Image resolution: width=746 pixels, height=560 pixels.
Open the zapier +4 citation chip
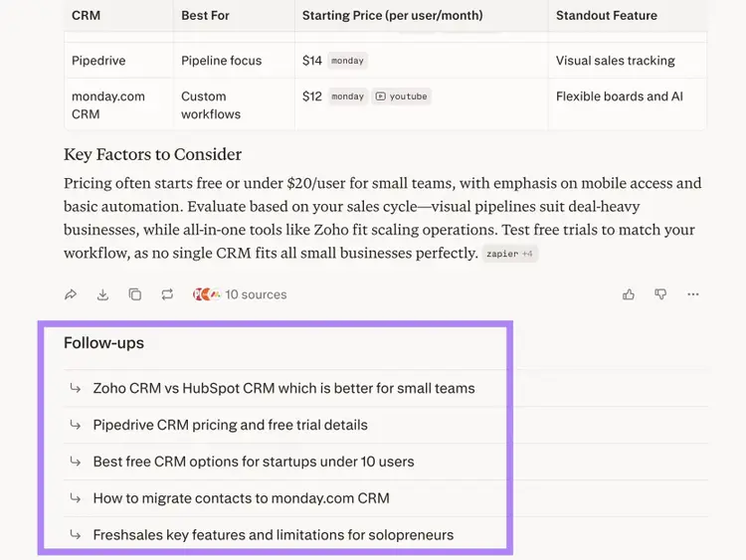coord(509,254)
